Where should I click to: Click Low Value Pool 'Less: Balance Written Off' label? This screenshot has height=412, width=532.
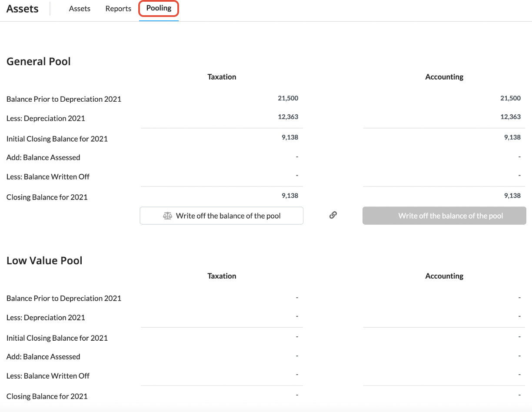click(x=48, y=376)
